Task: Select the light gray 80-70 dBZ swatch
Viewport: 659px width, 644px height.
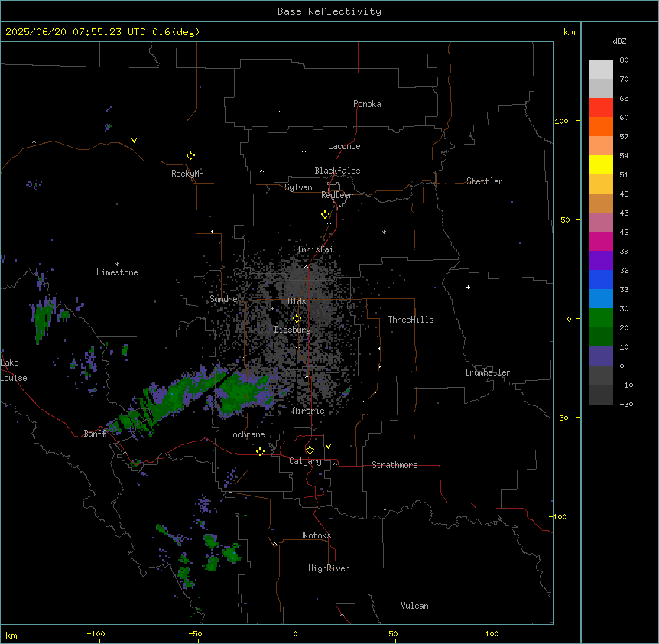Action: coord(601,70)
